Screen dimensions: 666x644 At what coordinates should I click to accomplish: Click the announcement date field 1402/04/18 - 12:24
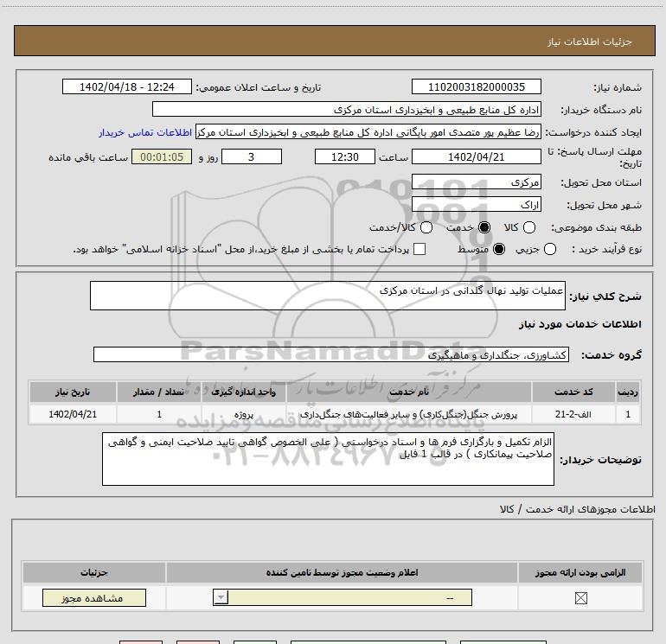coord(127,86)
